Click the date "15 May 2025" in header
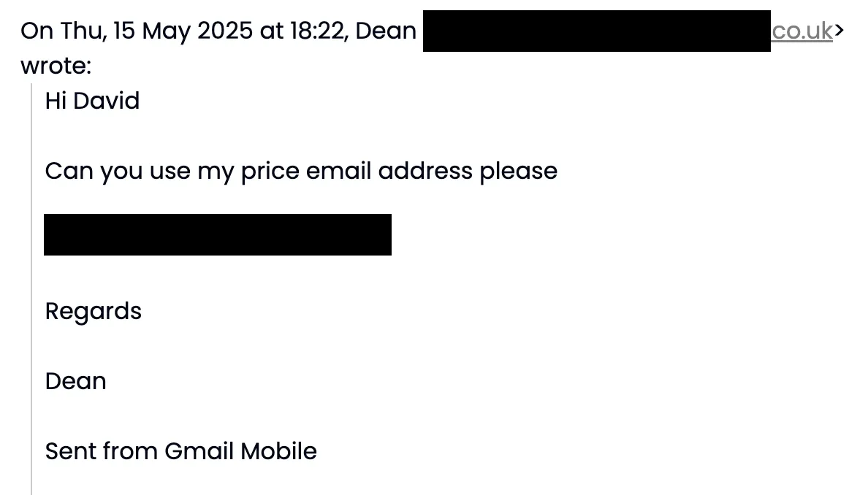 pyautogui.click(x=183, y=31)
